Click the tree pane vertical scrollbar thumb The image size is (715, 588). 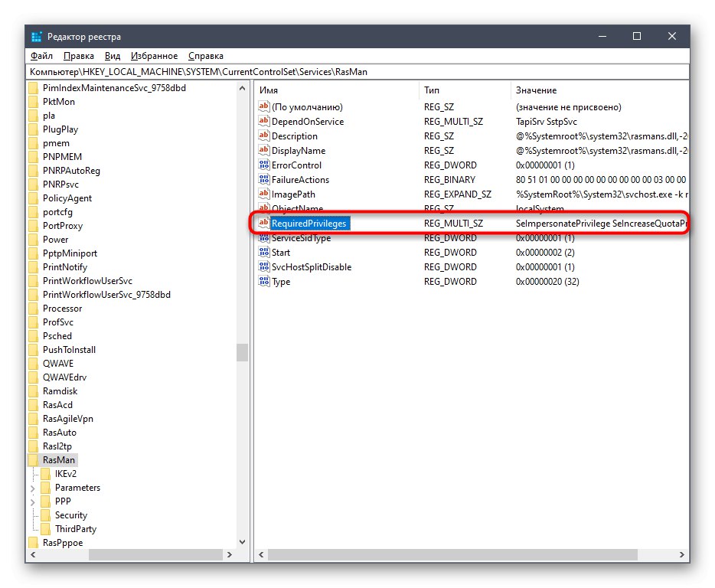242,352
